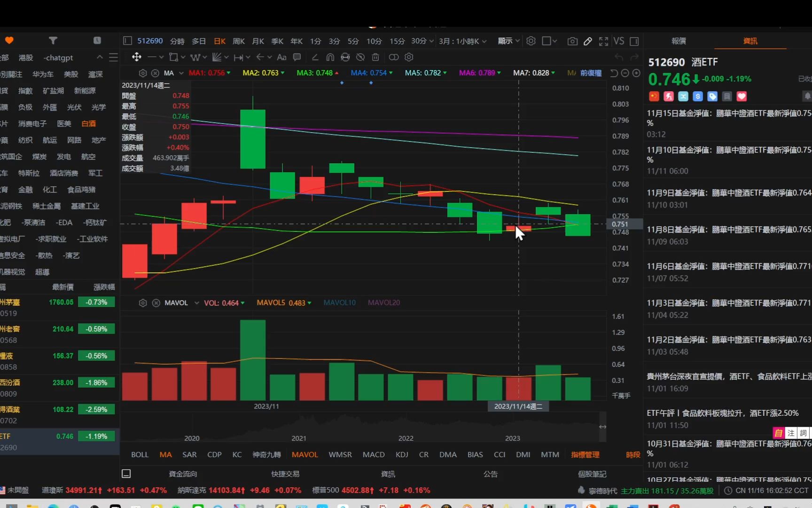The image size is (812, 508).
Task: Add a comment bubble annotation
Action: click(297, 57)
